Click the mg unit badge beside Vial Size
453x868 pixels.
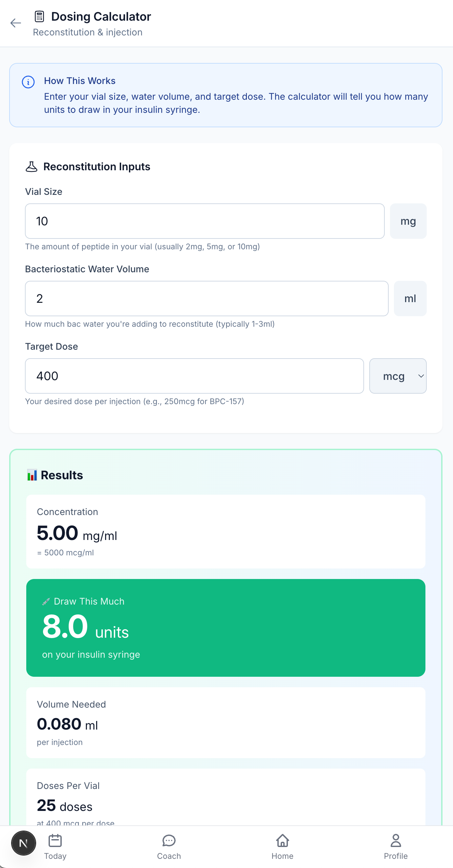pos(408,221)
